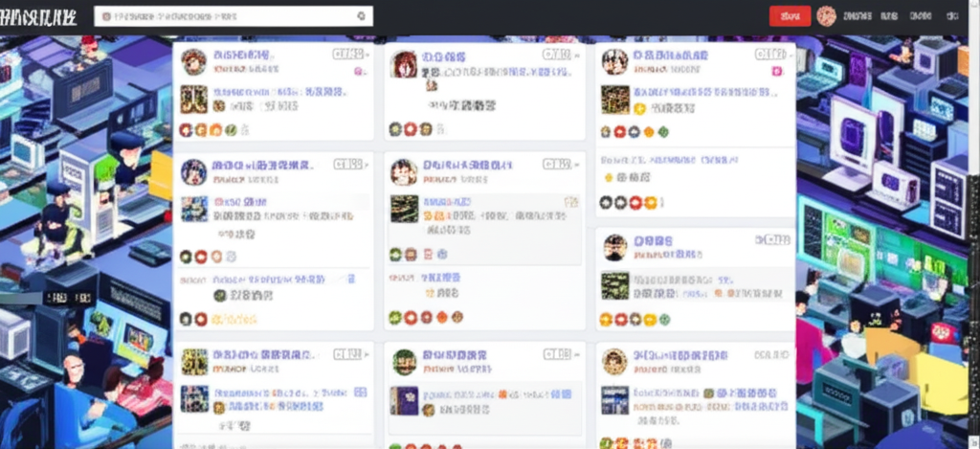Focus the search input field in the header
980x449 pixels.
[x=230, y=16]
